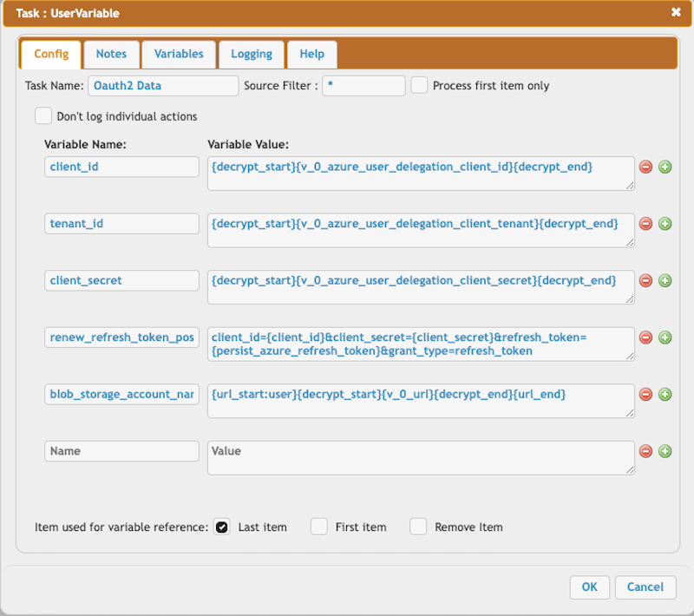Click the blob storage value resize handle

tap(630, 413)
